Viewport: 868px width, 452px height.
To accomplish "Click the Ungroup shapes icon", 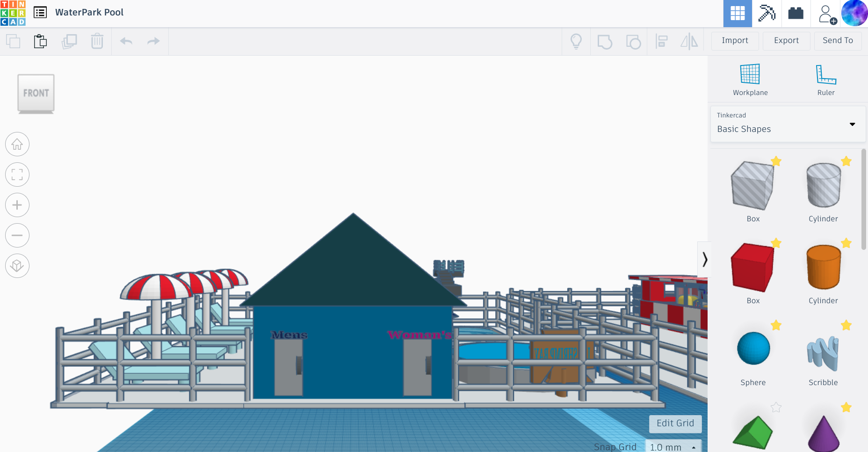I will 633,42.
